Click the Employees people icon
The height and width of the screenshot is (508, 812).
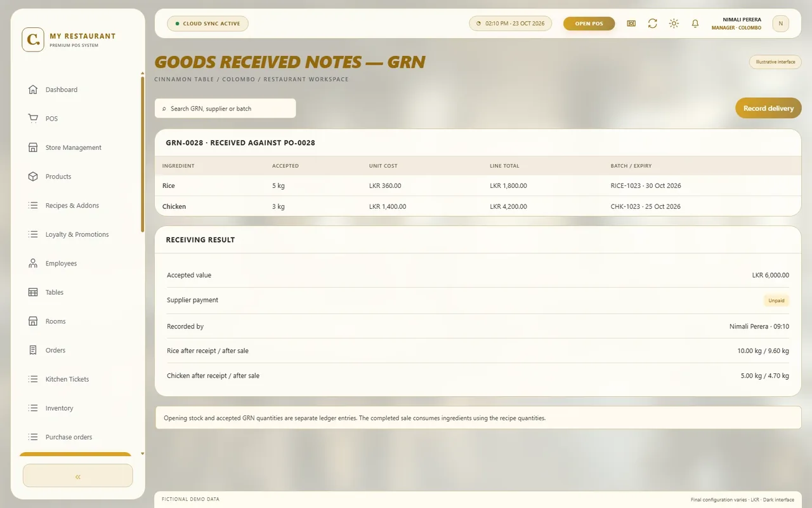pos(33,264)
